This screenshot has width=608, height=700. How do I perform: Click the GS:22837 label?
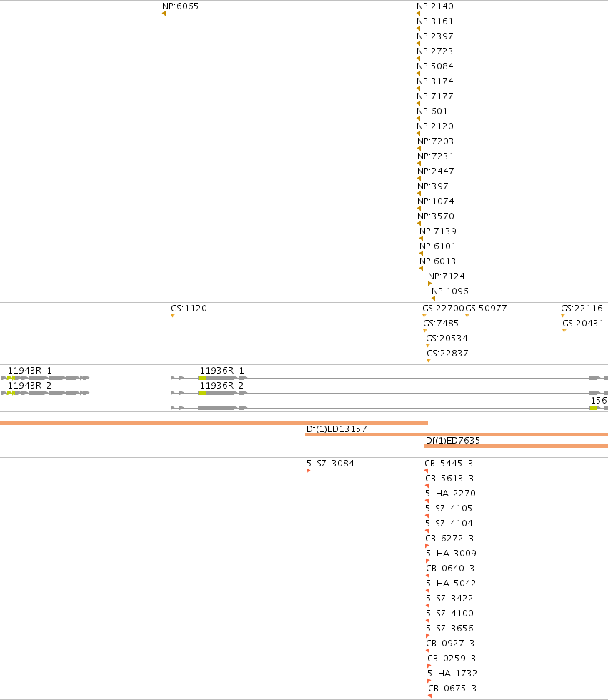[448, 354]
